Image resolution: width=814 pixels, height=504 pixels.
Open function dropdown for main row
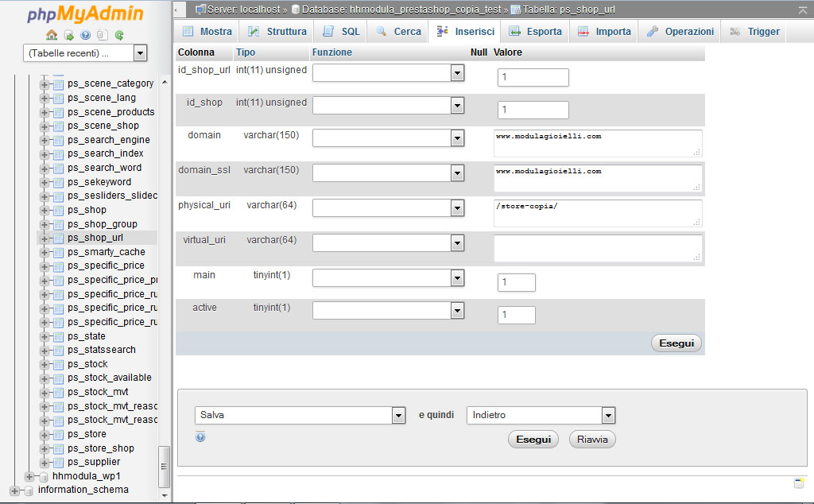tap(388, 277)
